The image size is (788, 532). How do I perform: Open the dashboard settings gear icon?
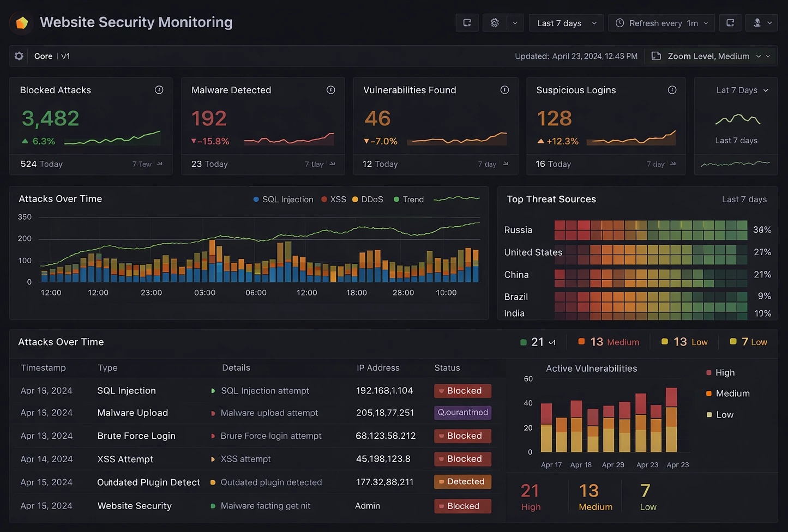tap(495, 22)
